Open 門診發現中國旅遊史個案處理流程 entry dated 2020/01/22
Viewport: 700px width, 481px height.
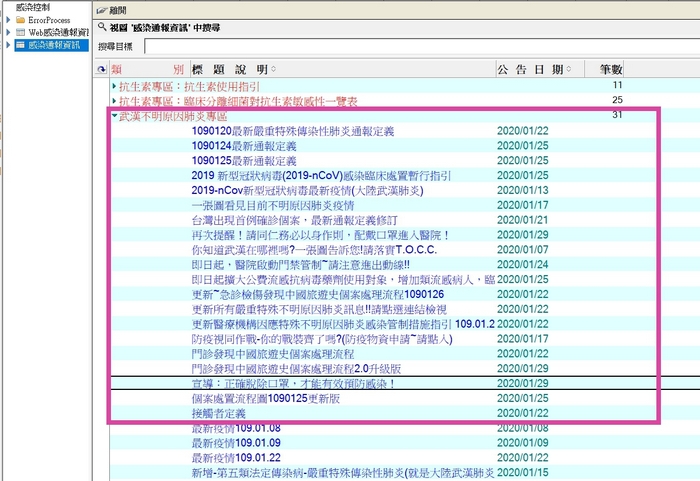273,354
